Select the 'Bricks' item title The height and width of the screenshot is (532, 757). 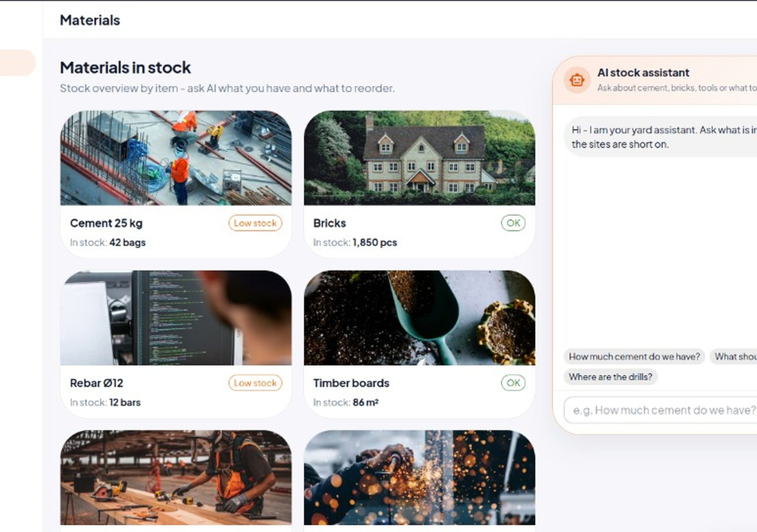(329, 223)
